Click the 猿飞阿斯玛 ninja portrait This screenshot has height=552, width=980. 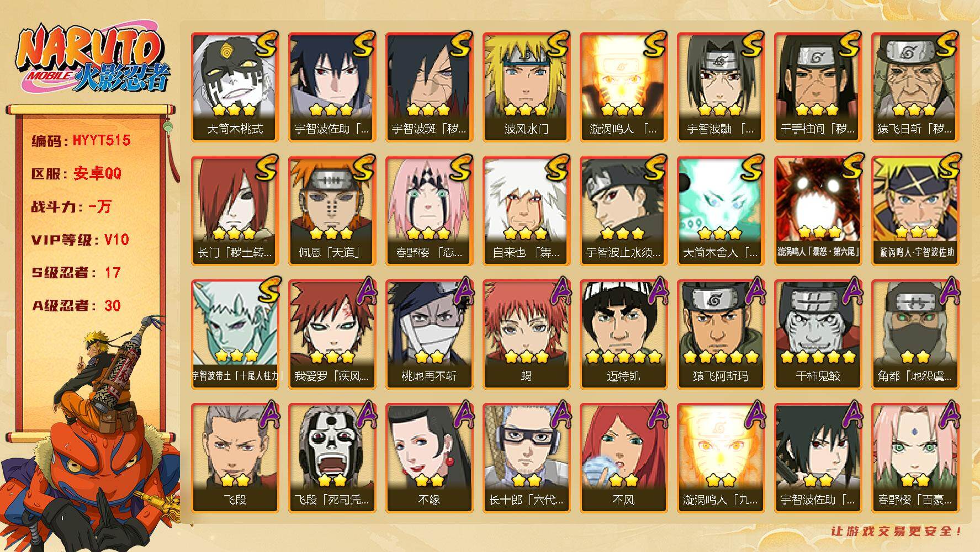click(x=721, y=335)
